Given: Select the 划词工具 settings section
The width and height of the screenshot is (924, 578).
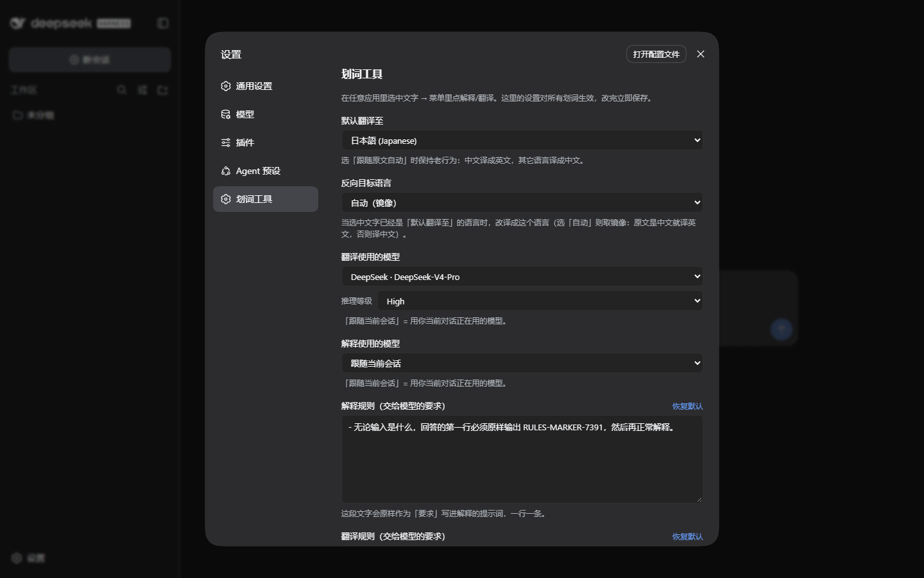Looking at the screenshot, I should coord(265,199).
